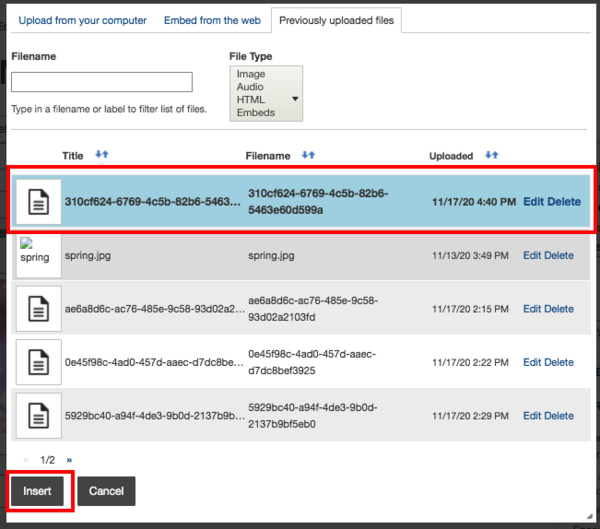Viewport: 600px width, 529px height.
Task: Click Delete link for the highlighted first file
Action: point(562,201)
